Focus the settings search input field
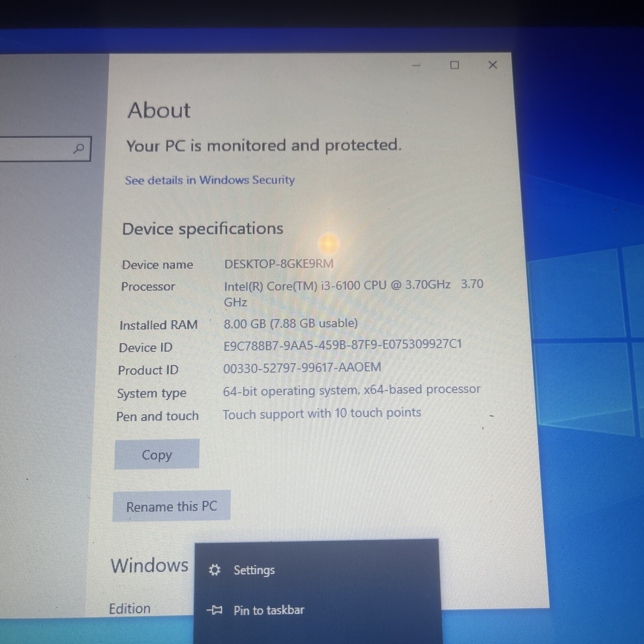Image resolution: width=644 pixels, height=644 pixels. tap(45, 149)
